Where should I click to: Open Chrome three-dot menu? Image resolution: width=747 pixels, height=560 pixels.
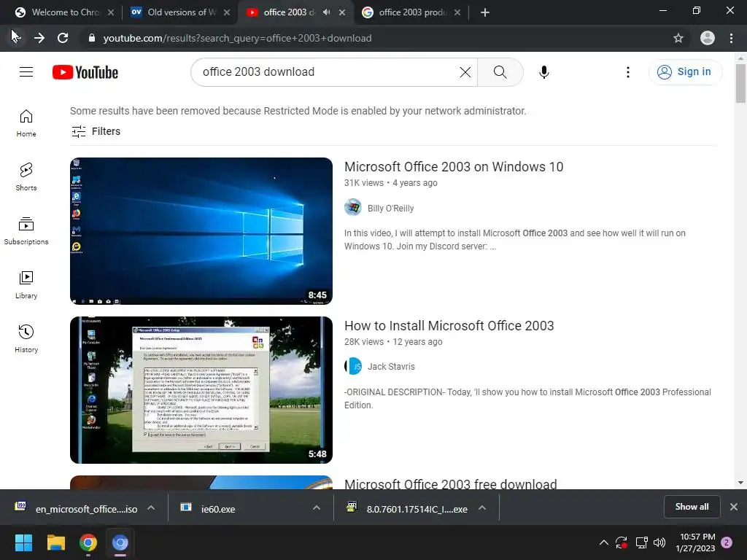[731, 38]
